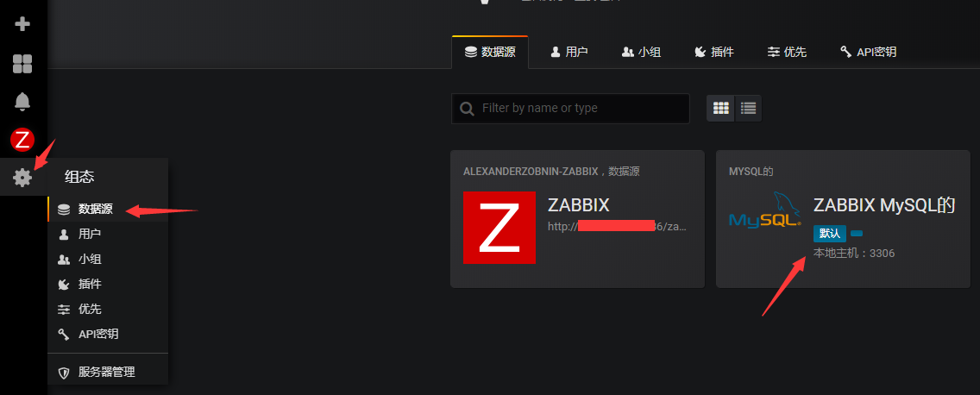
Task: Click the configuration gear icon
Action: [x=22, y=179]
